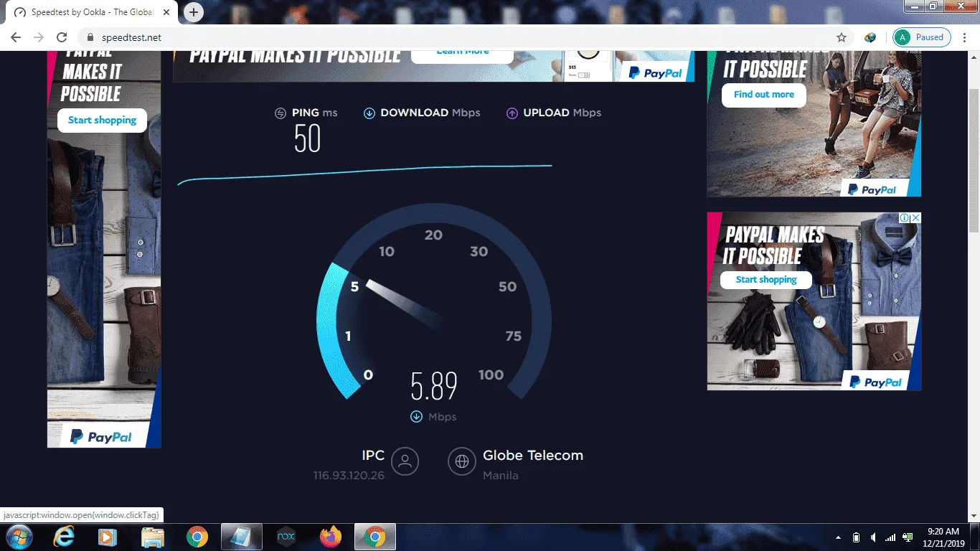
Task: Bookmark this page with the star icon
Action: coord(842,37)
